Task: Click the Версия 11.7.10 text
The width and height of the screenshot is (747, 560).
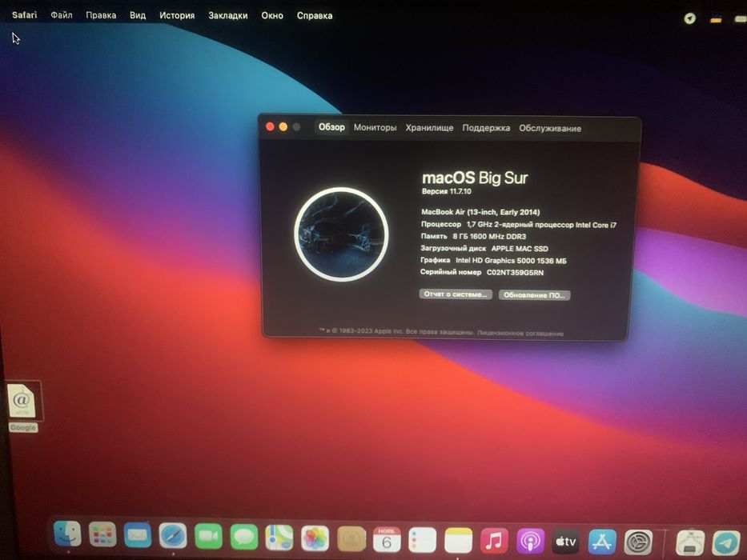Action: point(447,191)
